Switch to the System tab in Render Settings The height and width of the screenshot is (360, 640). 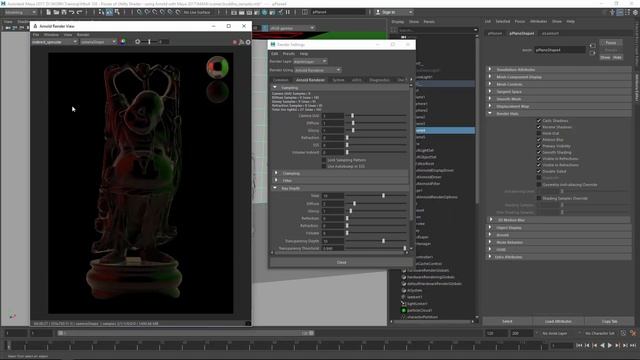pyautogui.click(x=338, y=80)
